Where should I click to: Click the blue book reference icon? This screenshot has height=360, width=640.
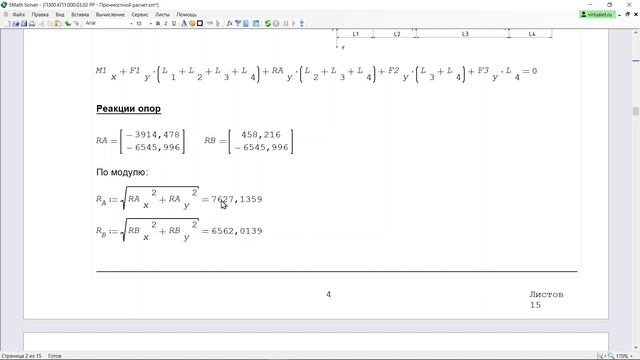point(246,23)
